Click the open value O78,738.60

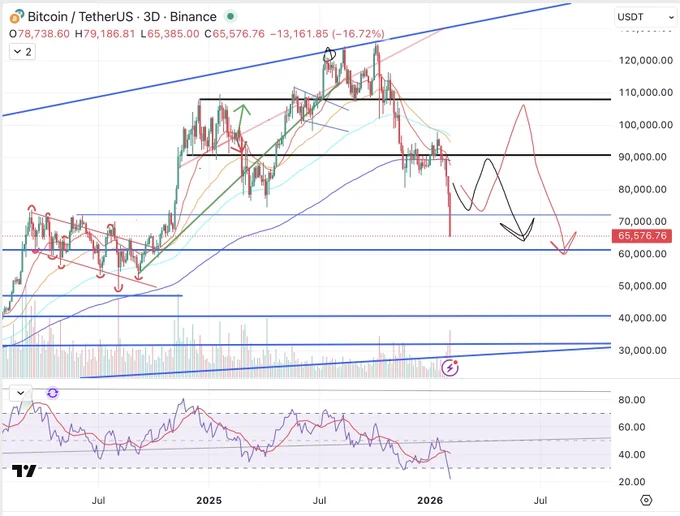[x=39, y=34]
